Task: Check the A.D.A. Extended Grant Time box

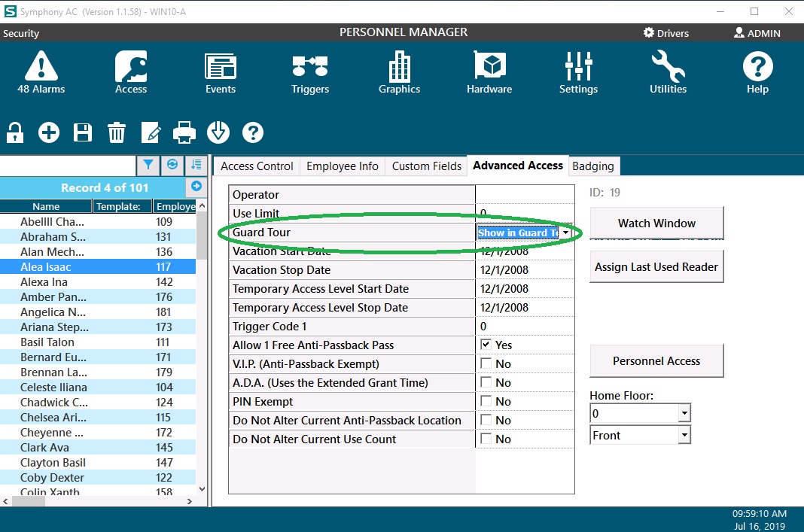Action: tap(486, 382)
